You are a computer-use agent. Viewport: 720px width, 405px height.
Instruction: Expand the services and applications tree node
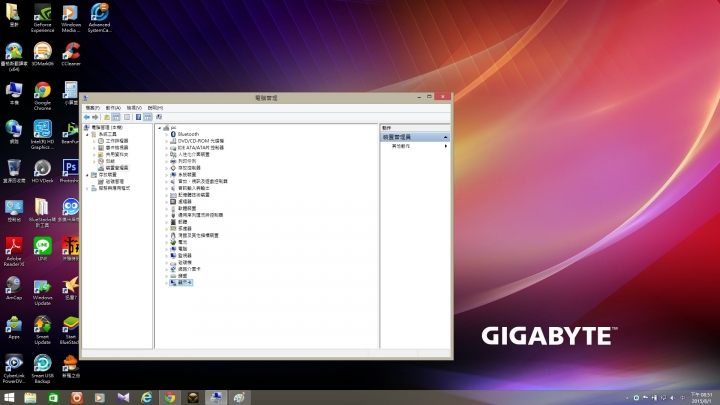tap(87, 188)
